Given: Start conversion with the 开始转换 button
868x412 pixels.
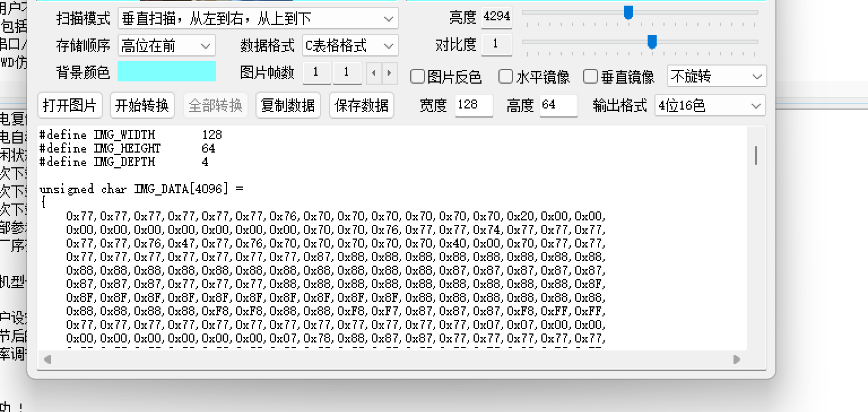Looking at the screenshot, I should coord(142,105).
